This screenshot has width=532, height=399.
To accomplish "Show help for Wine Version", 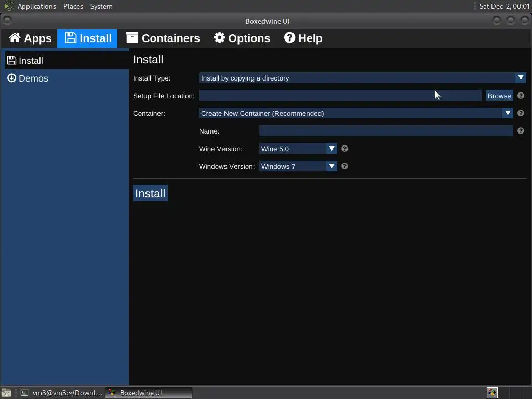I will tap(345, 149).
